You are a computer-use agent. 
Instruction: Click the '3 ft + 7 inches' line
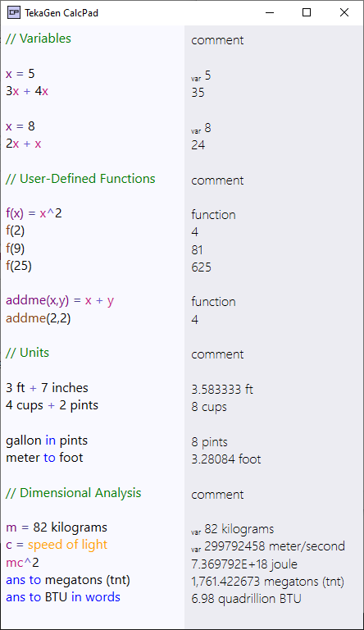coord(47,388)
